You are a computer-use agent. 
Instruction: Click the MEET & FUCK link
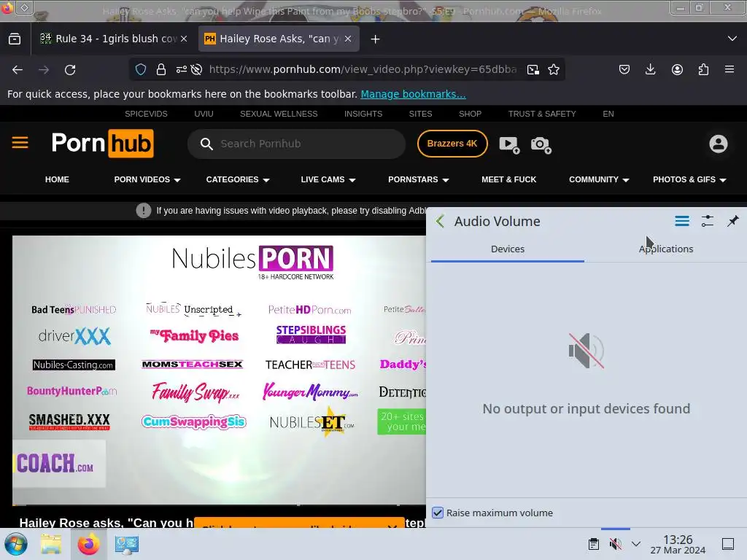point(508,179)
